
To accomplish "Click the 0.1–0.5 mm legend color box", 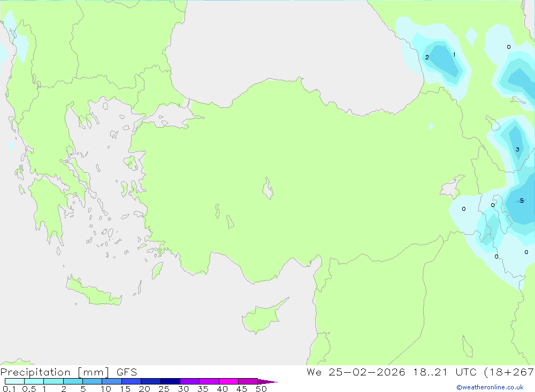I will [14, 381].
